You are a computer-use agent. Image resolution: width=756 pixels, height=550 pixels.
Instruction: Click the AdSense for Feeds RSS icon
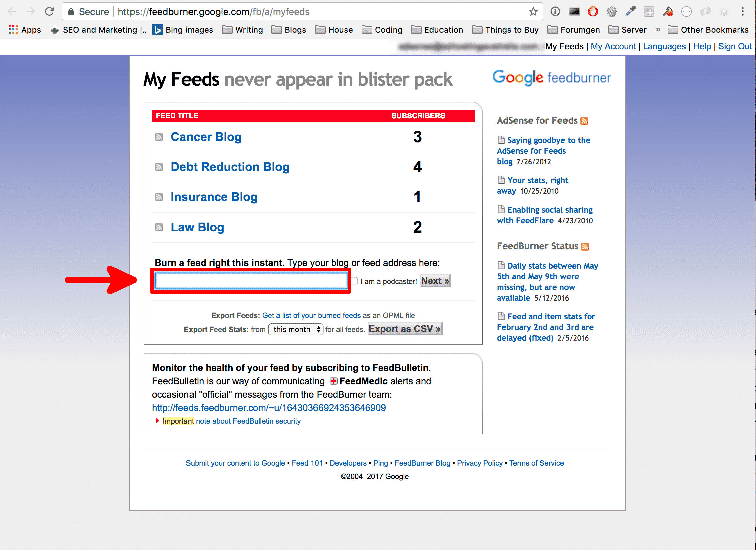click(584, 121)
